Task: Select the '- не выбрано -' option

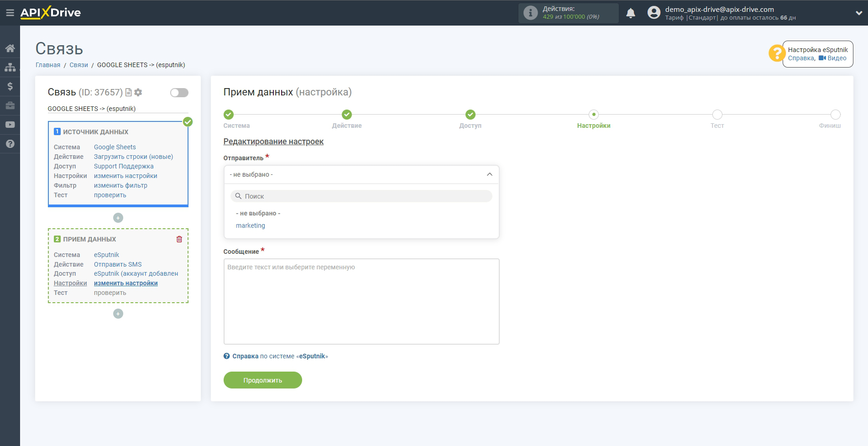Action: (x=258, y=213)
